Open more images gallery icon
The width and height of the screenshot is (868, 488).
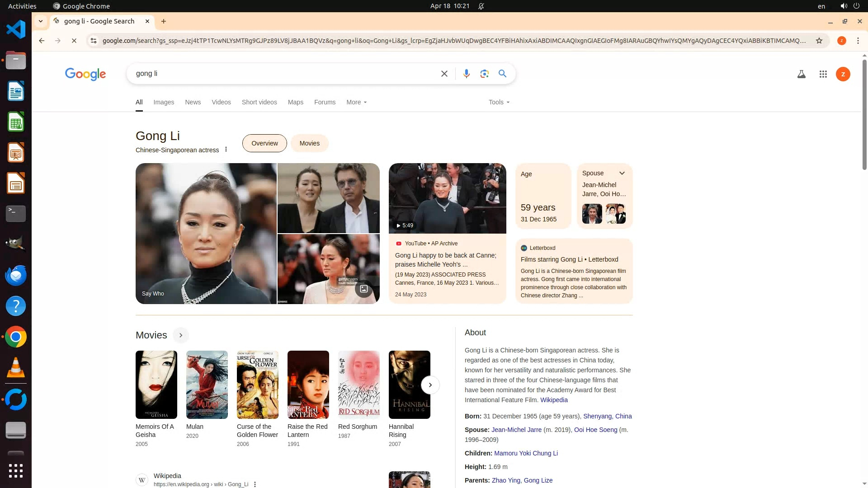click(x=363, y=289)
